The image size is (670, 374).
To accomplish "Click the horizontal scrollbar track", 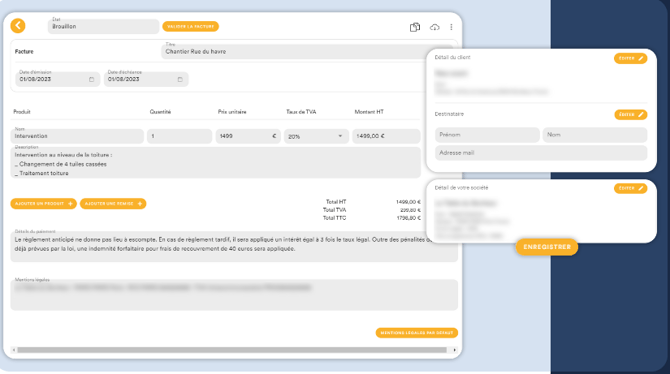I will 233,350.
